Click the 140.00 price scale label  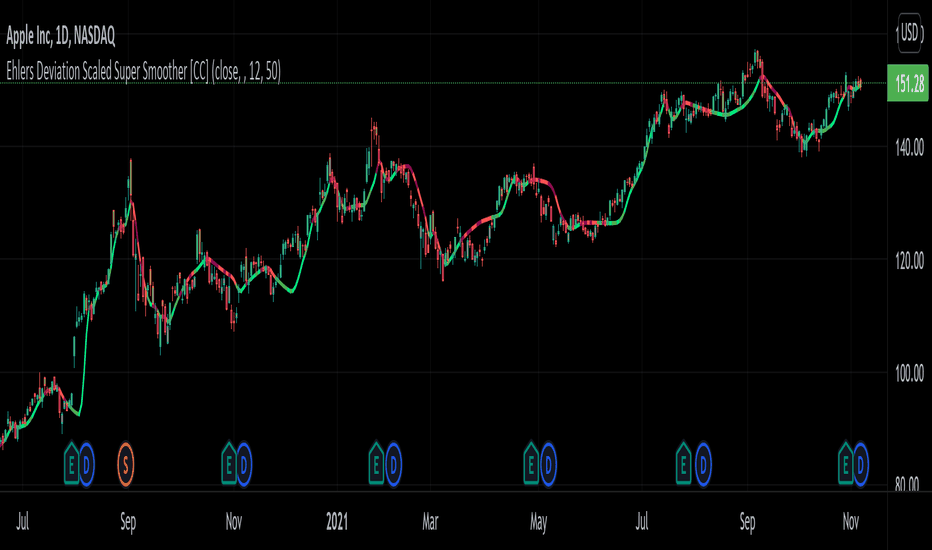click(x=909, y=147)
